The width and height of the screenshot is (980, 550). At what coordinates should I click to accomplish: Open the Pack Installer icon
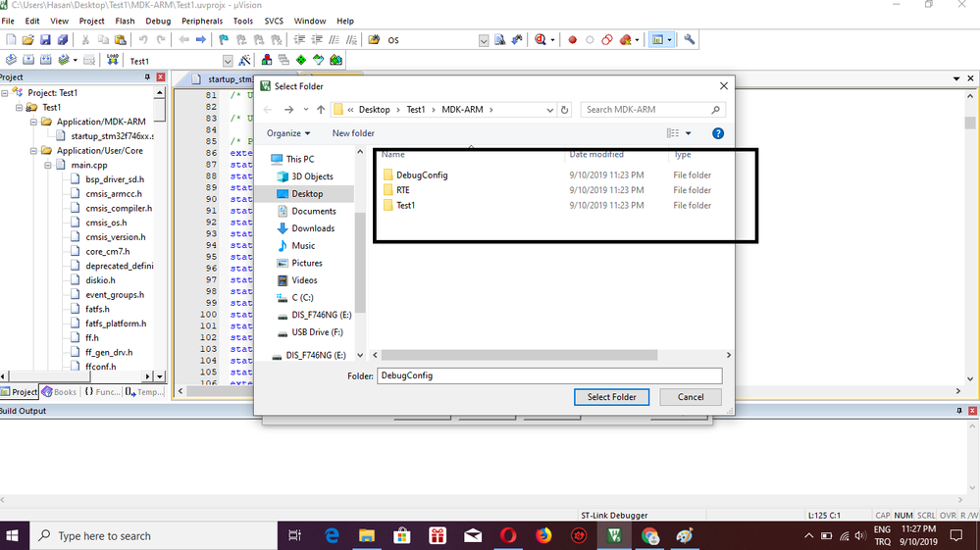pos(336,60)
